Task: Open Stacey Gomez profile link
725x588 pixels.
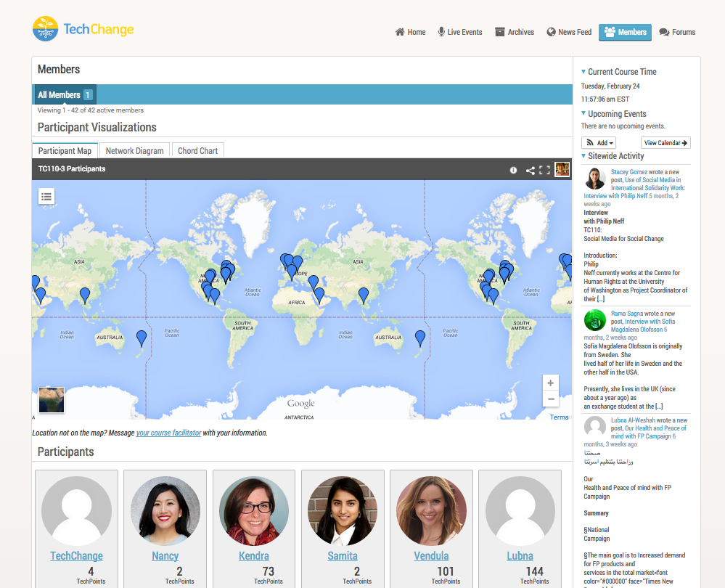Action: point(629,172)
